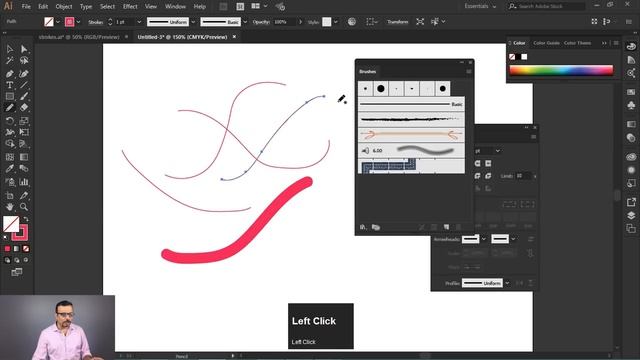The height and width of the screenshot is (360, 640).
Task: Switch to Draw Normal mode
Action: tap(7, 260)
